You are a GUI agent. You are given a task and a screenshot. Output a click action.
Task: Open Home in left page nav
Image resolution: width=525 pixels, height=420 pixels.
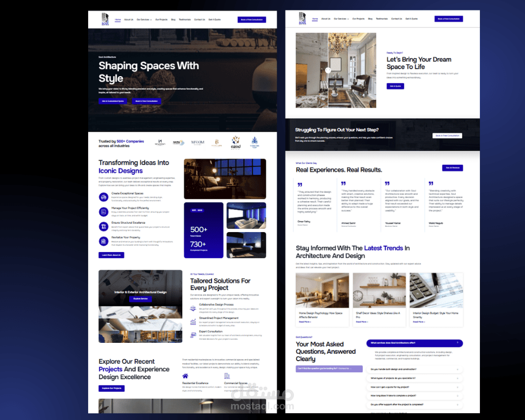click(x=118, y=20)
